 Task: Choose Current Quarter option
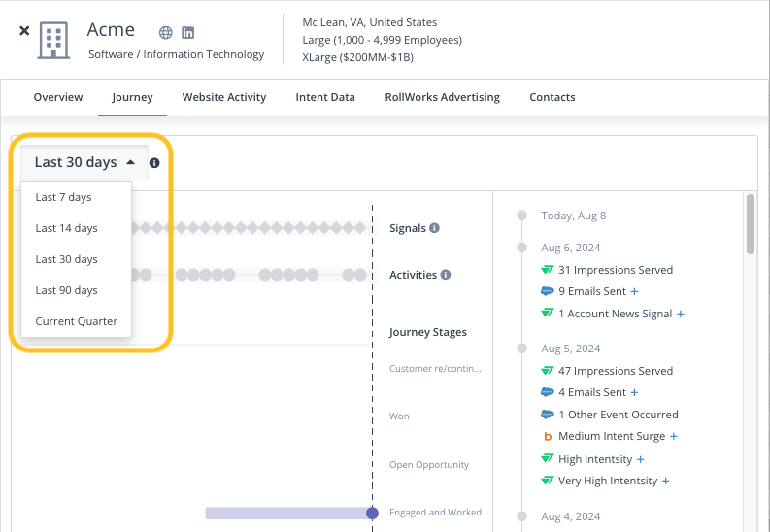point(76,321)
